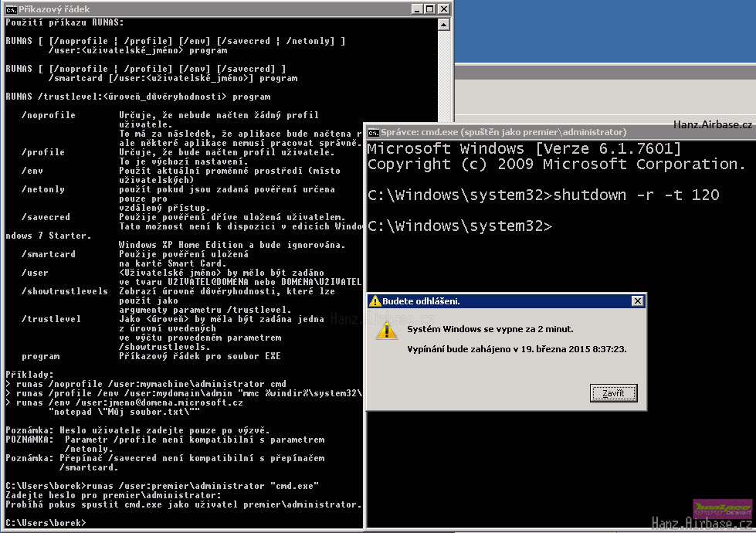Click the 'Copyright (c) 2009 Microsoft Corporation.' line
The height and width of the screenshot is (533, 756).
pos(557,164)
